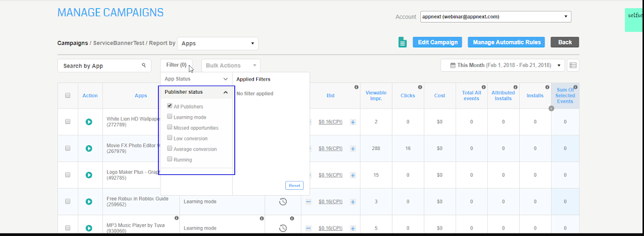Sort by the Viewable Impr. column header
Viewport: 644px width, 236px height.
click(x=376, y=95)
